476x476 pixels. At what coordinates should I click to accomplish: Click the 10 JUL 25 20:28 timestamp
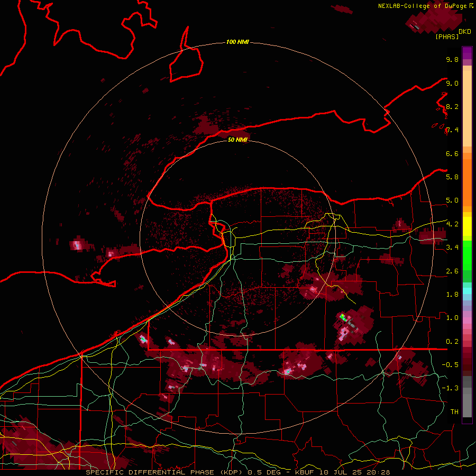(354, 472)
